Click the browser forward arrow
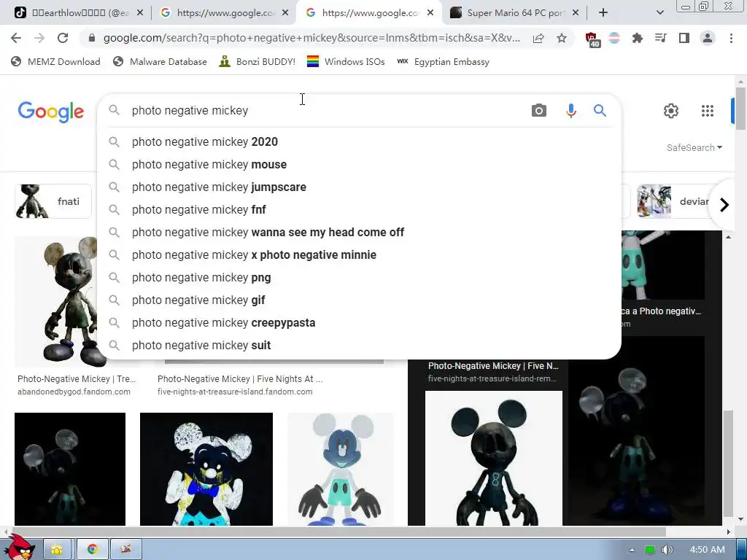 [39, 38]
